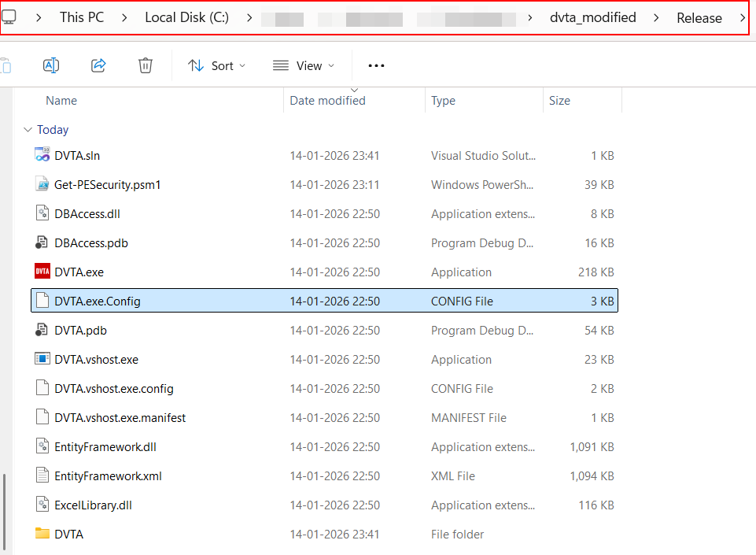Select the DVTA.sln Visual Studio icon
Viewport: 756px width, 555px height.
[42, 155]
